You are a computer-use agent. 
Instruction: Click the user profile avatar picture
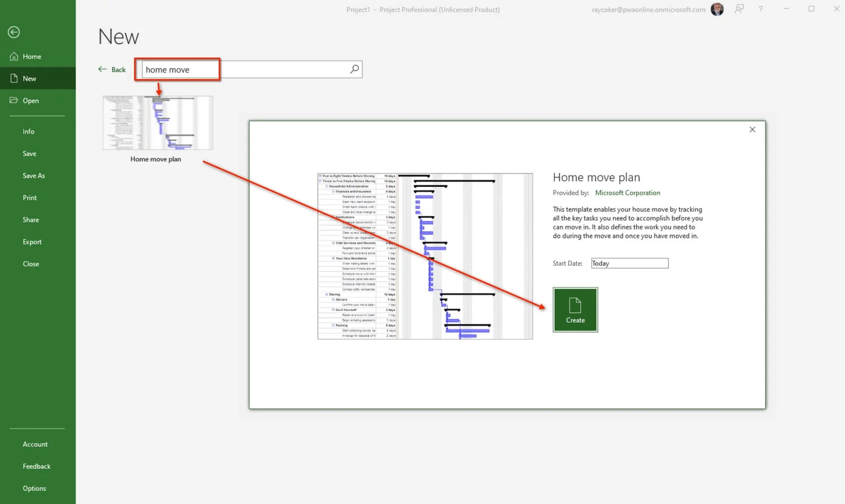click(717, 9)
